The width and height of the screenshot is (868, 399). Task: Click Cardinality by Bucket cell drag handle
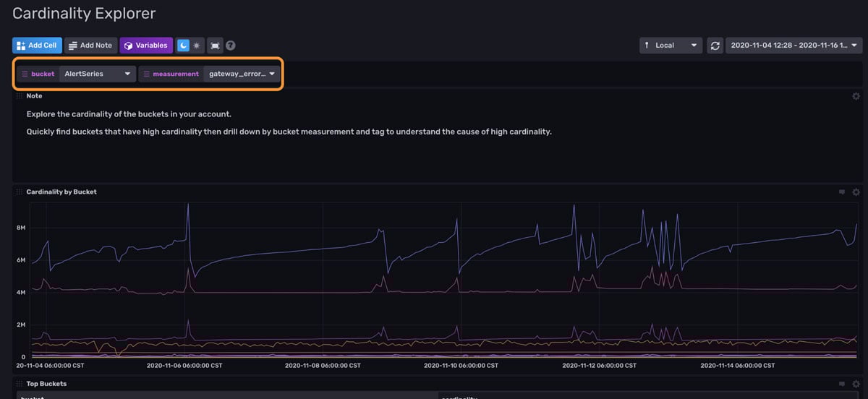coord(20,192)
